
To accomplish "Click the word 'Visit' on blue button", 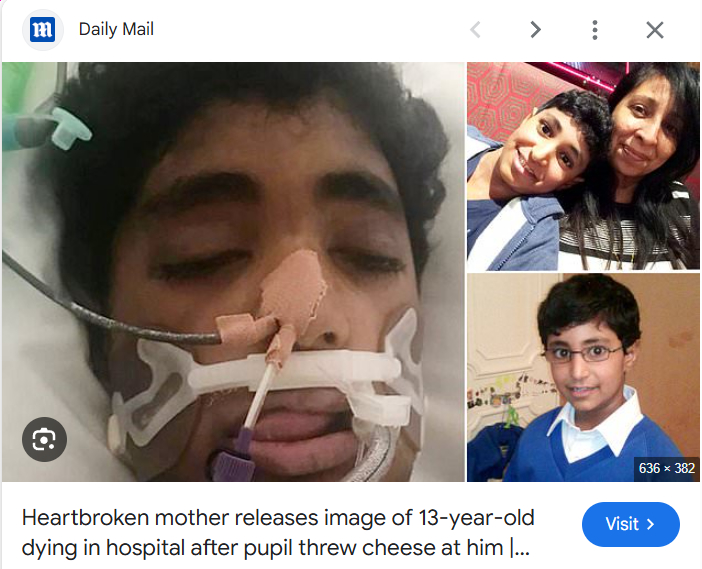I will 622,524.
